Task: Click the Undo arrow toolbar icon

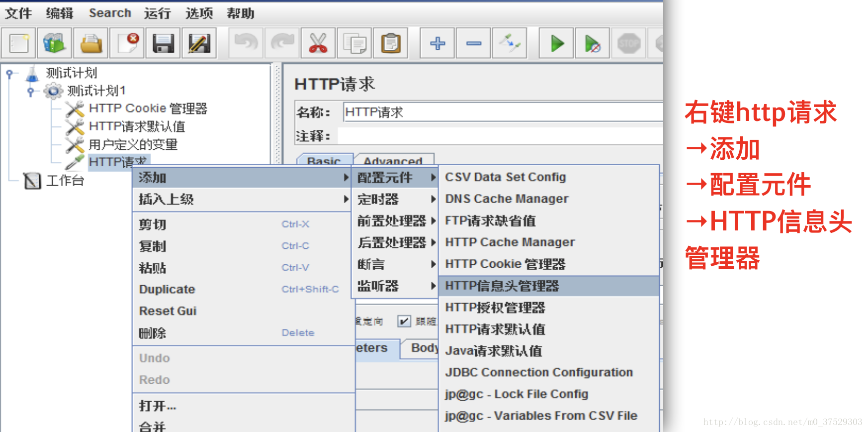Action: point(246,43)
